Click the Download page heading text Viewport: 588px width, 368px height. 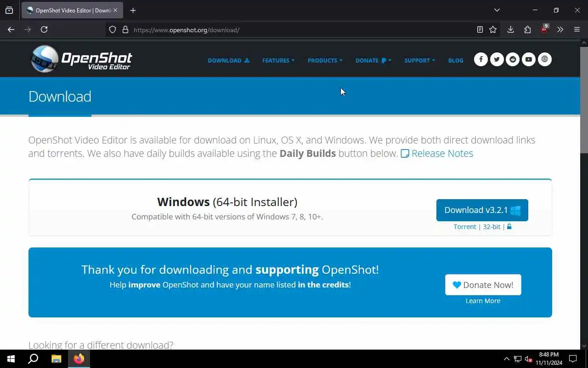coord(60,97)
